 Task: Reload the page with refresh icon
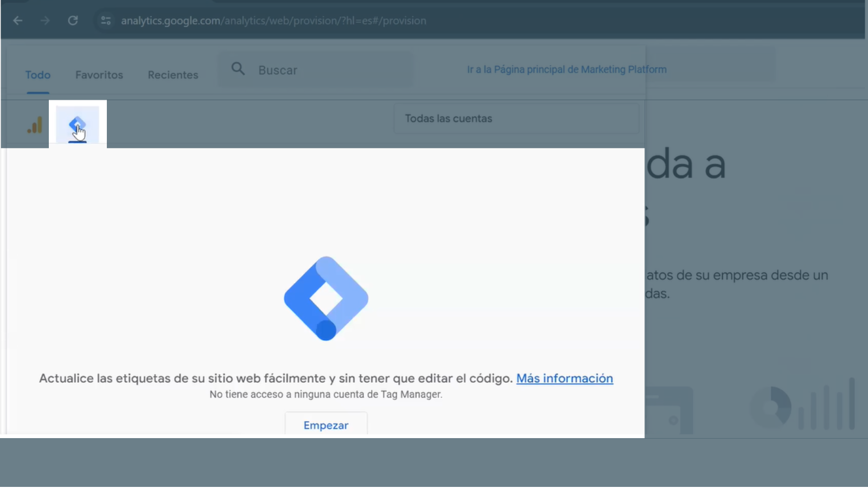pyautogui.click(x=73, y=21)
